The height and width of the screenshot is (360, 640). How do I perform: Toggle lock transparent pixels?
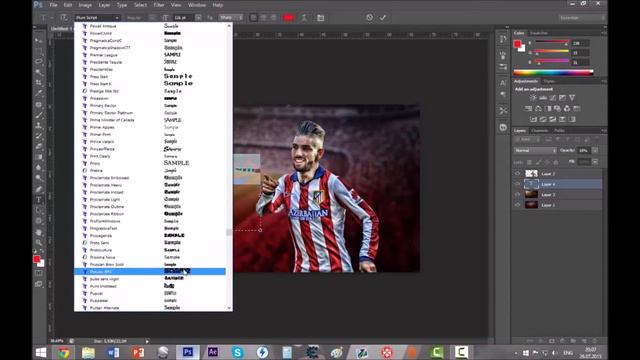(x=529, y=162)
